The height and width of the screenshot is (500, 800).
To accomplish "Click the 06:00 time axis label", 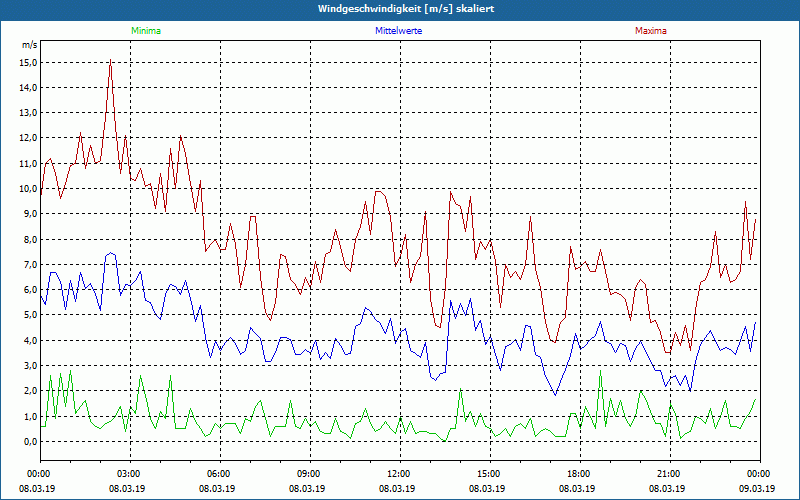I will pyautogui.click(x=220, y=474).
